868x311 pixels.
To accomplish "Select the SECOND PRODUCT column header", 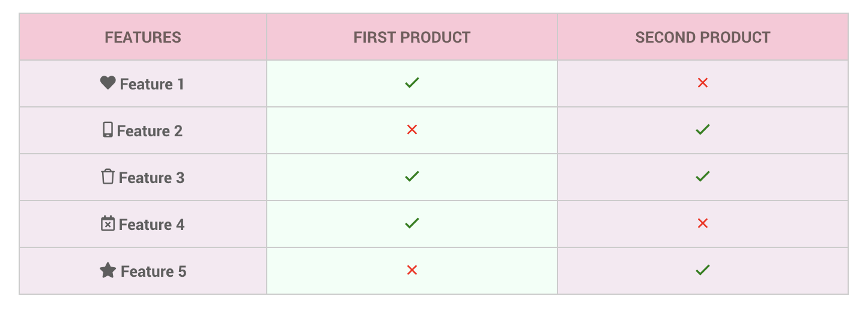I will tap(703, 37).
